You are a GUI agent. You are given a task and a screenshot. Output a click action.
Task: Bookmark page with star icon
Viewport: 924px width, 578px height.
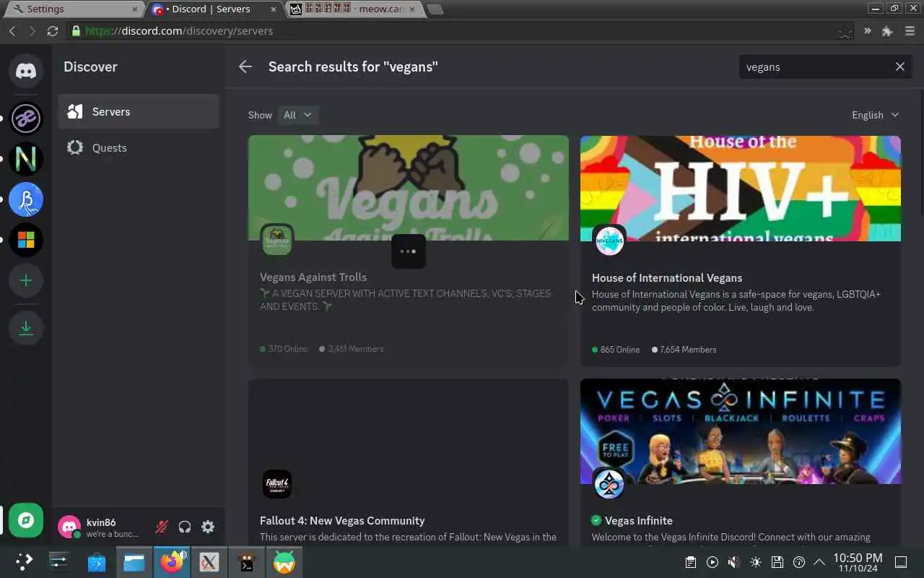(x=845, y=32)
